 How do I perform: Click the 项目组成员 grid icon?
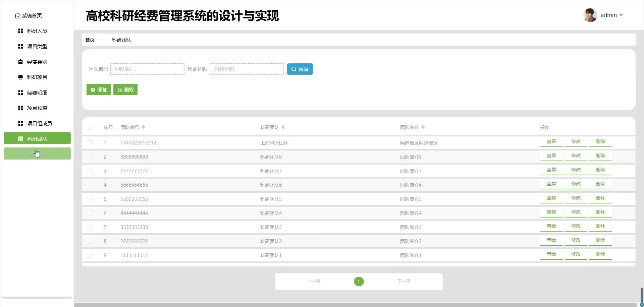tap(20, 123)
